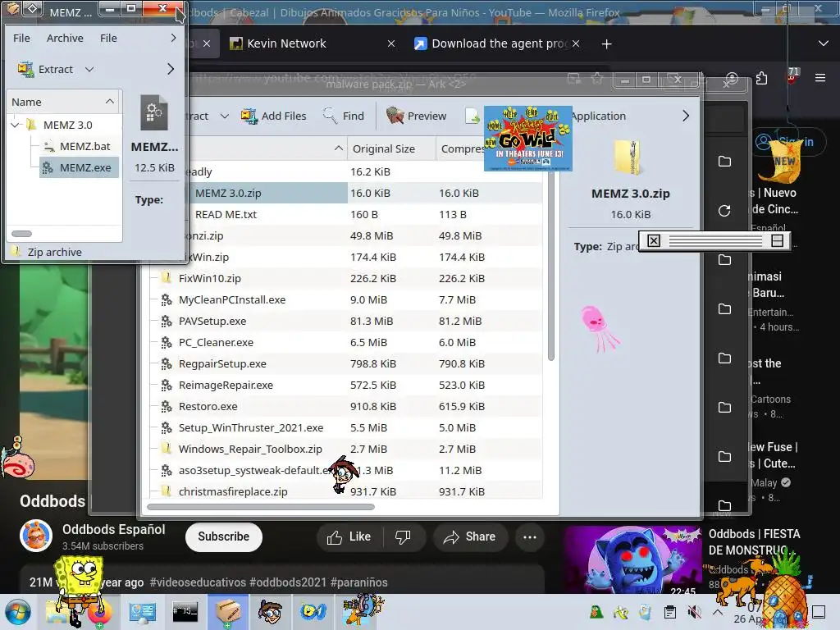The width and height of the screenshot is (840, 630).
Task: Close the Kevin Network tab
Action: (x=391, y=43)
